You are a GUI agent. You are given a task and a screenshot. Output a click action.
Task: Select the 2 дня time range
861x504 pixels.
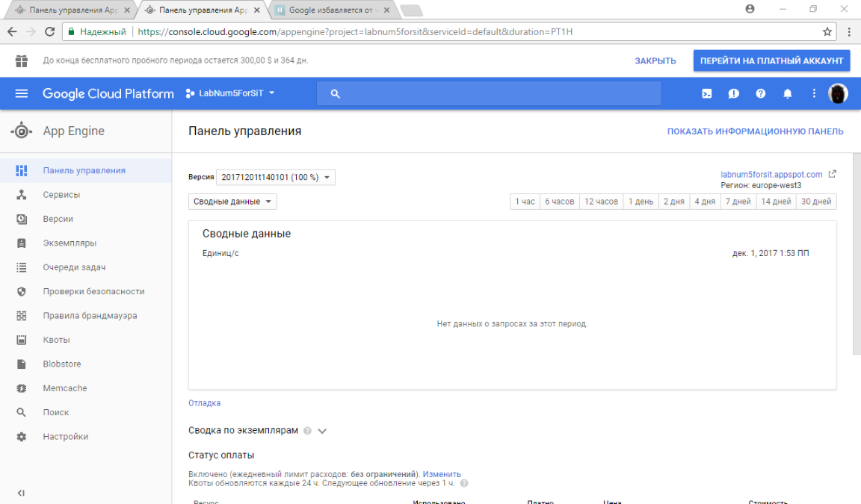tap(673, 202)
